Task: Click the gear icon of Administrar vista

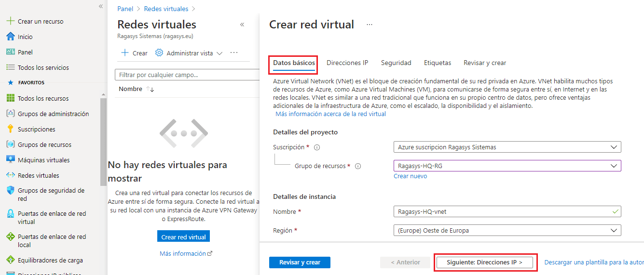Action: coord(159,53)
